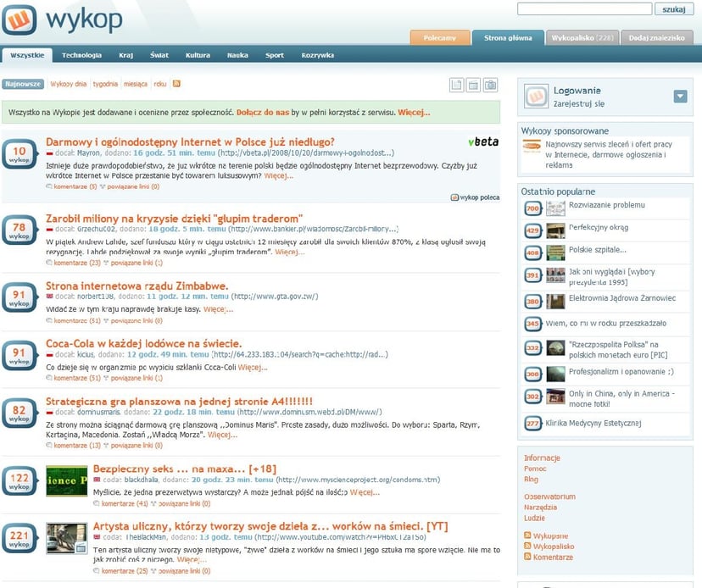Click the 82 wykop vote badge
702x588 pixels.
tap(19, 413)
